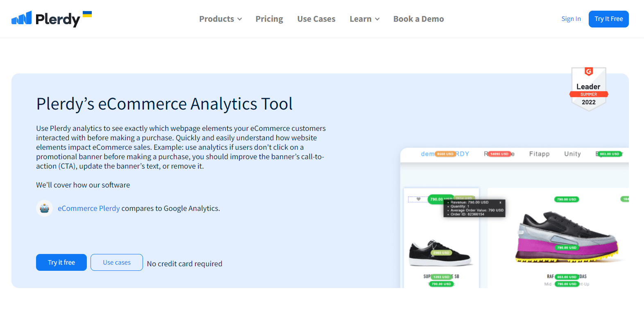Click the G2 Leader Summer 2022 badge
The height and width of the screenshot is (311, 644).
589,89
